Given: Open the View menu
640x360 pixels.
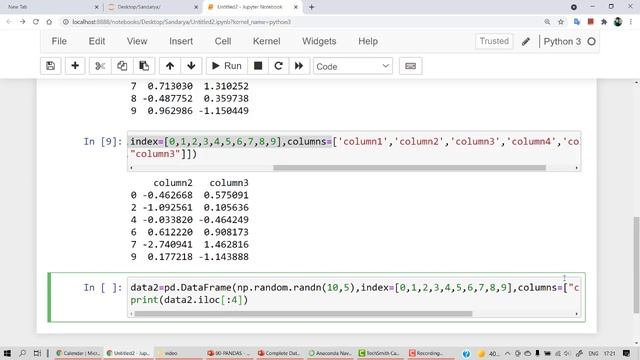Looking at the screenshot, I should [137, 41].
